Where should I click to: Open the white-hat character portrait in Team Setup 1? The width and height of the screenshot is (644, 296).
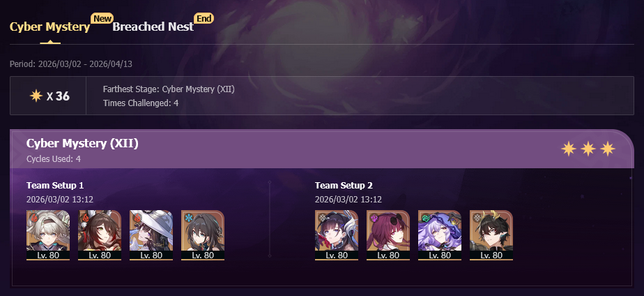pos(151,235)
